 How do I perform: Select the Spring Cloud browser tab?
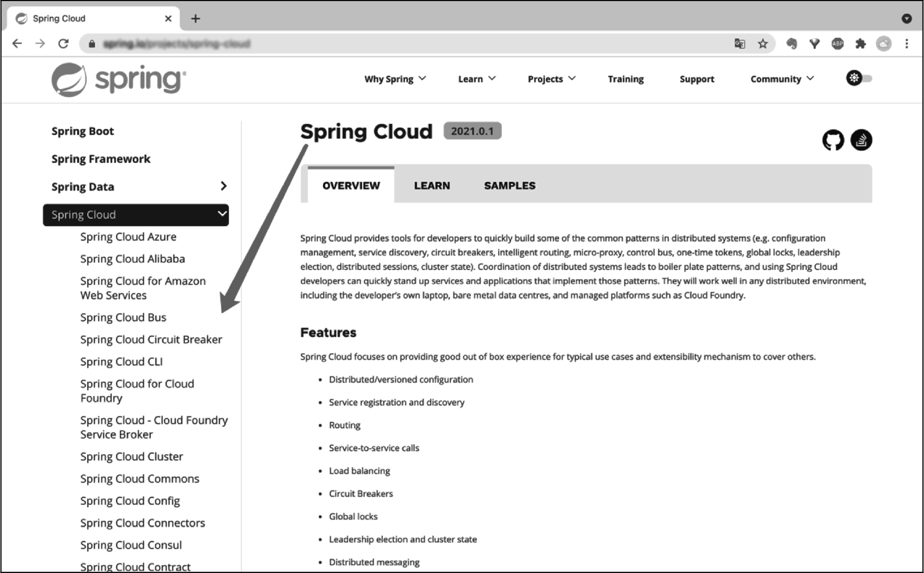[x=93, y=19]
